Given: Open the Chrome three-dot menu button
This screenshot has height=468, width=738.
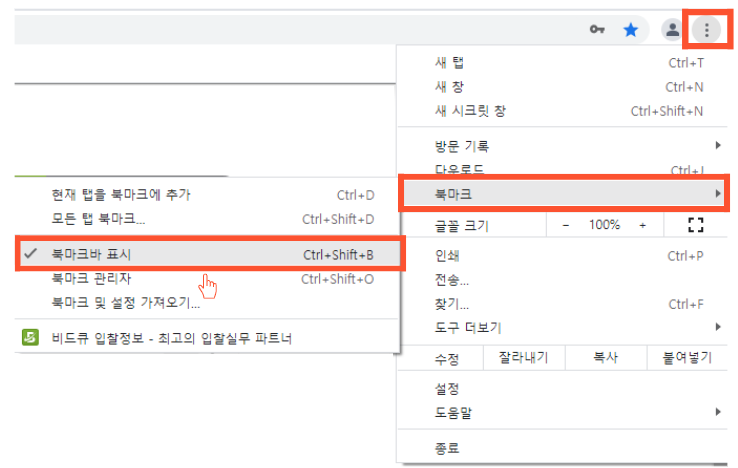Looking at the screenshot, I should [706, 30].
